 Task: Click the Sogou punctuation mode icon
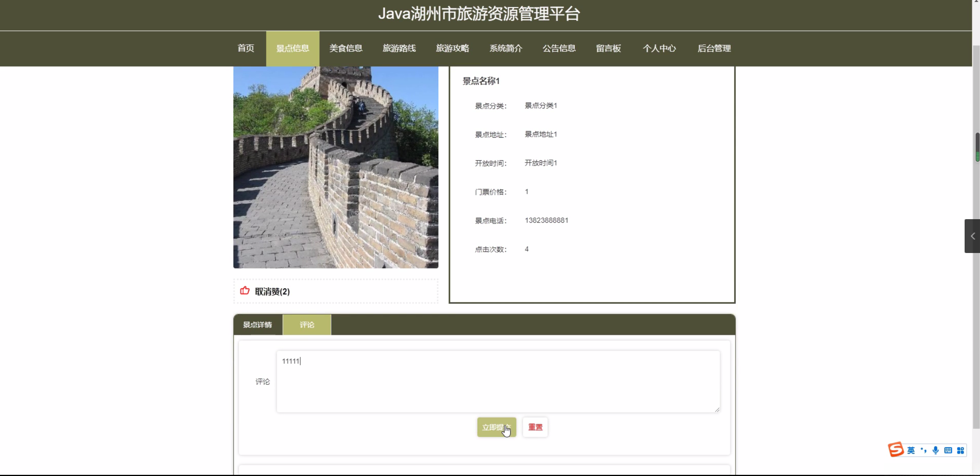(923, 450)
